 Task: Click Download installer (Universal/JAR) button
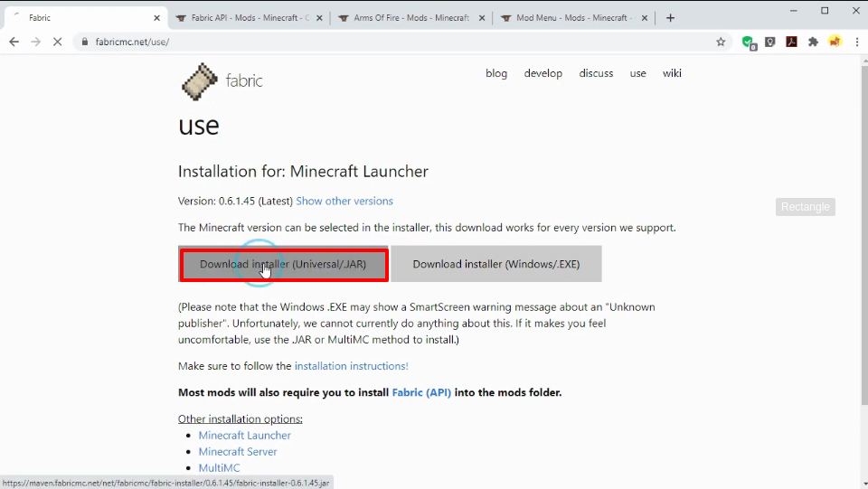[x=283, y=264]
